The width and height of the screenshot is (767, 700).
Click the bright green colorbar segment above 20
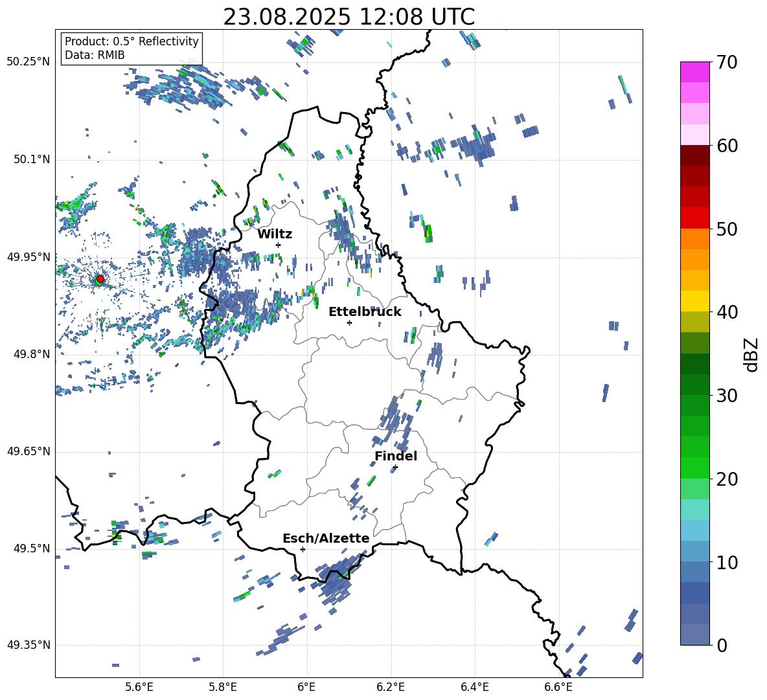(x=695, y=468)
